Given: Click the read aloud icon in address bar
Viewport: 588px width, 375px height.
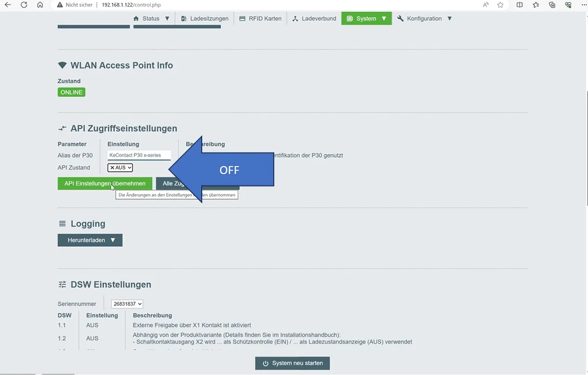Looking at the screenshot, I should coord(486,5).
